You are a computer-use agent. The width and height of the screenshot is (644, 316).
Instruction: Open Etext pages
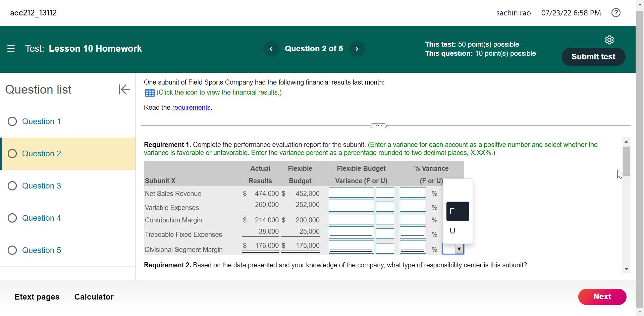coord(37,297)
